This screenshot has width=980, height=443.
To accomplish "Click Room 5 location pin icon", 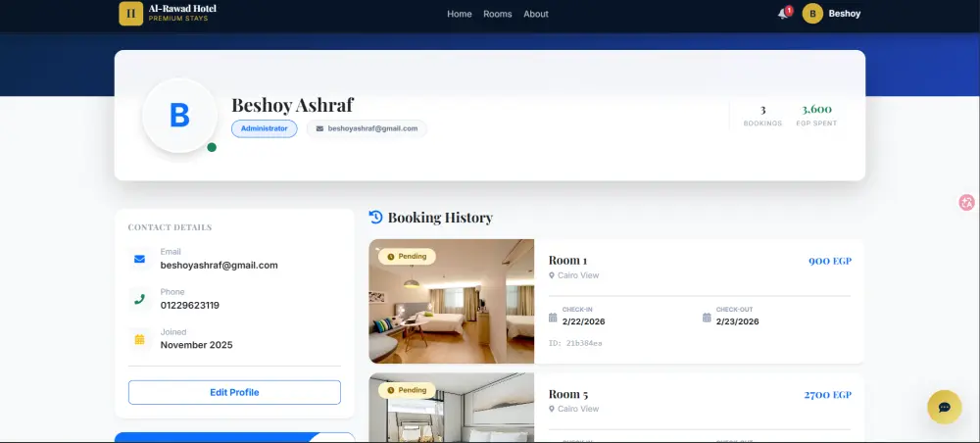I will [552, 409].
